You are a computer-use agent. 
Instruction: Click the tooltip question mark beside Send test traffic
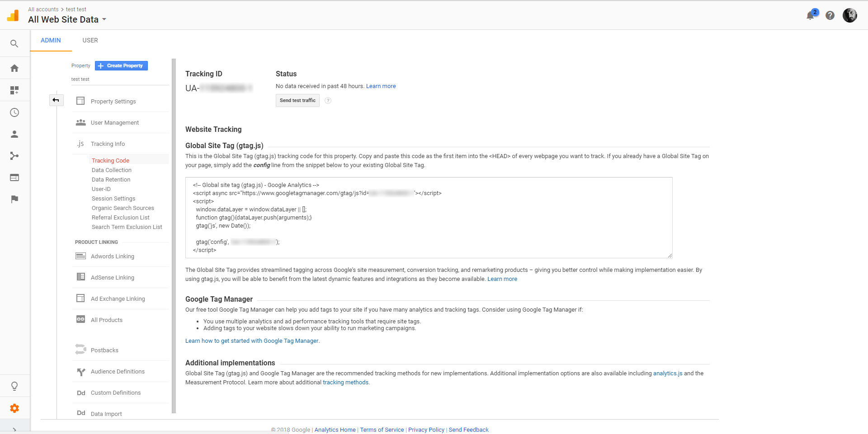pyautogui.click(x=328, y=101)
